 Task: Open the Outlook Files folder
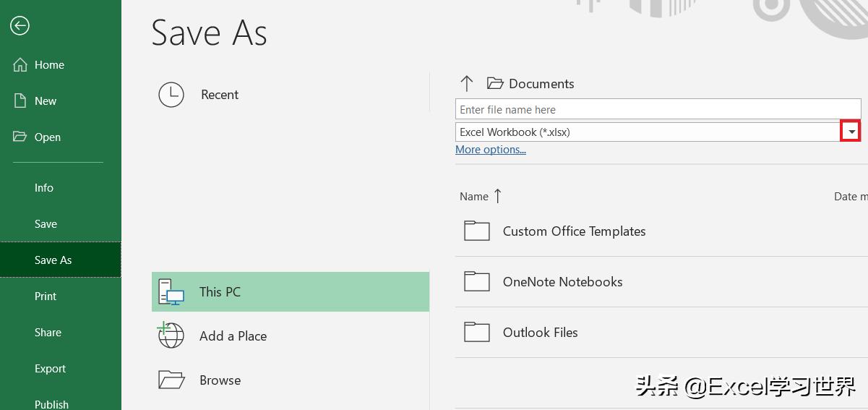tap(540, 333)
